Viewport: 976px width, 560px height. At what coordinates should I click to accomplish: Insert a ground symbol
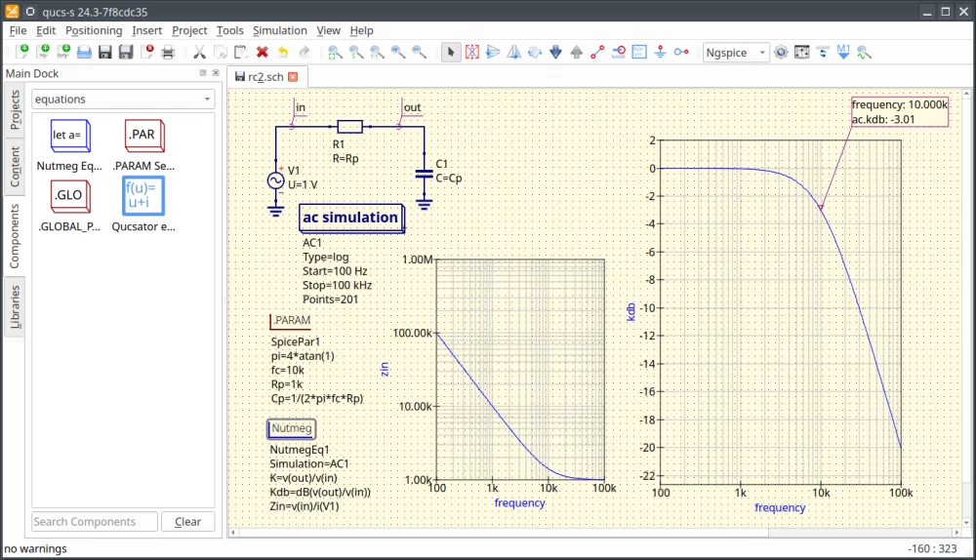click(x=661, y=53)
